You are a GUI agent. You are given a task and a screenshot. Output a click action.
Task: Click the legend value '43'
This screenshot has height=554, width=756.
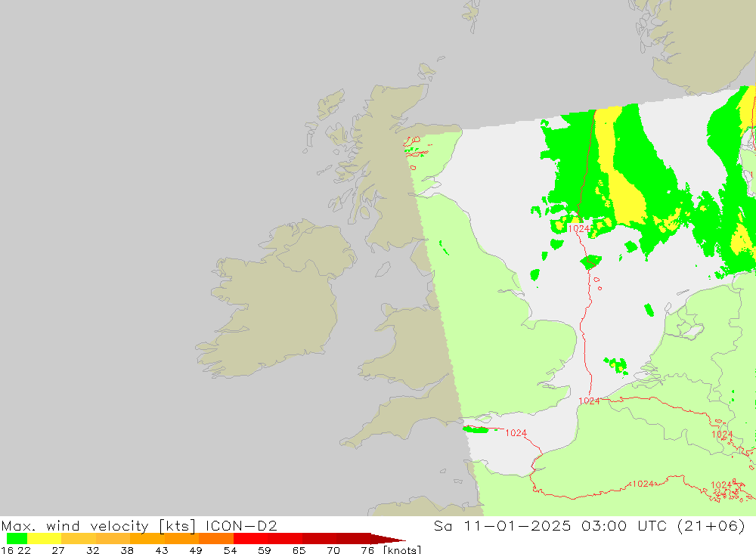162,549
